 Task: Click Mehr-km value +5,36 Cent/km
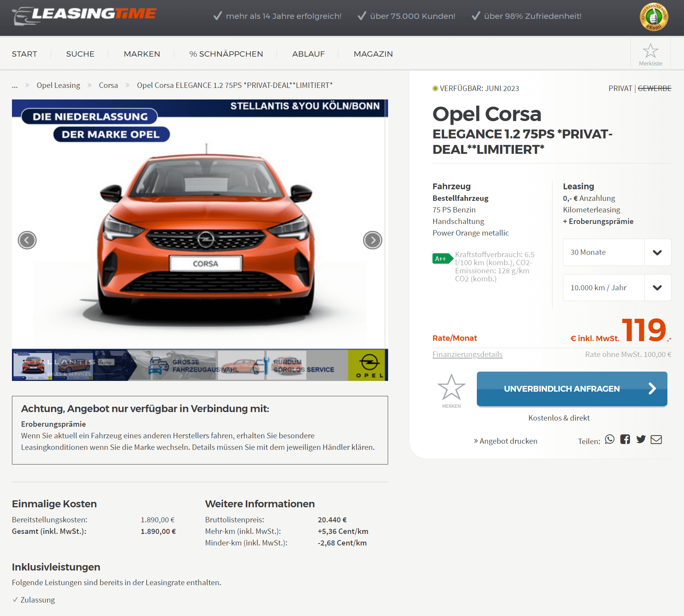(x=343, y=531)
